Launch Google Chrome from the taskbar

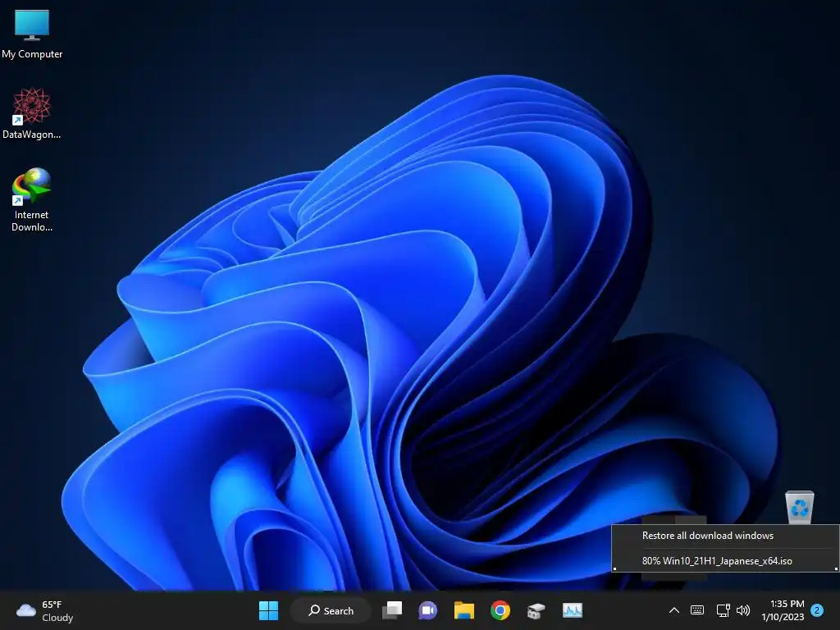click(x=500, y=610)
